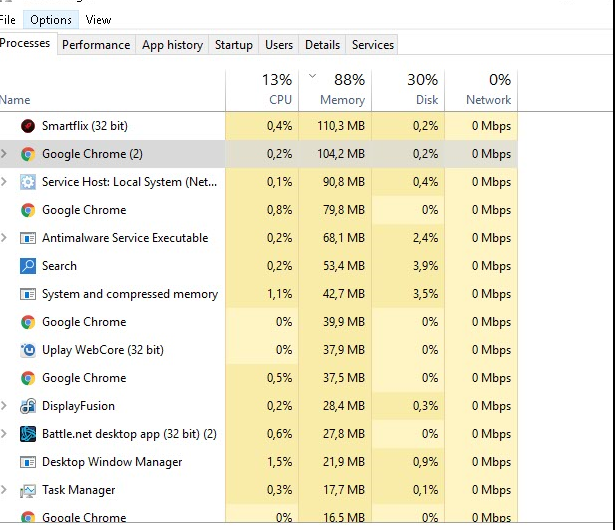This screenshot has height=530, width=615.
Task: Select the Desktop Window Manager name
Action: (112, 462)
